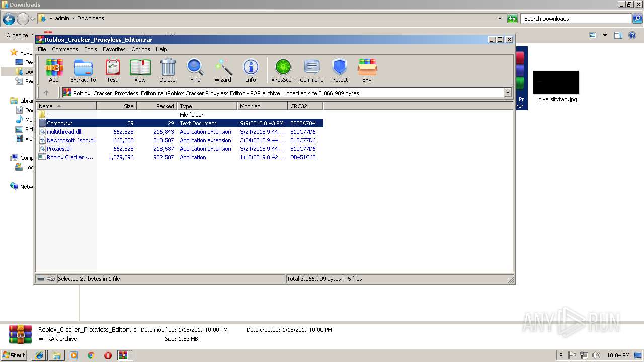This screenshot has height=362, width=644.
Task: Click Explorer's Back navigation arrow
Action: (9, 19)
